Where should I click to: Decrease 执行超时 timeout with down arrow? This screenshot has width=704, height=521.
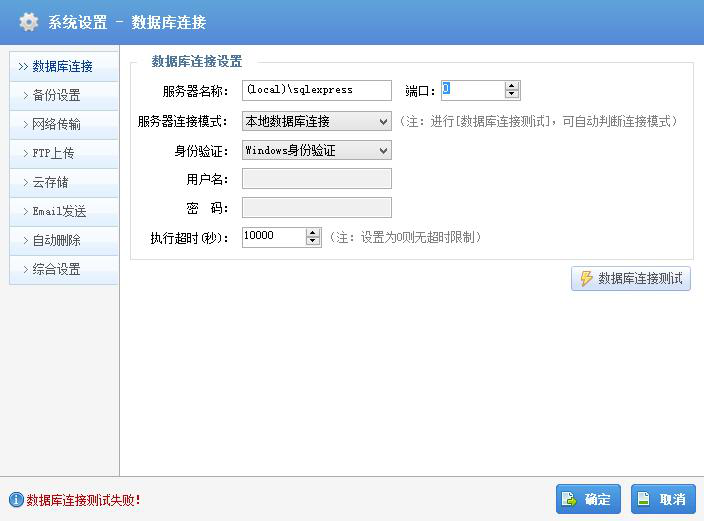pyautogui.click(x=312, y=241)
